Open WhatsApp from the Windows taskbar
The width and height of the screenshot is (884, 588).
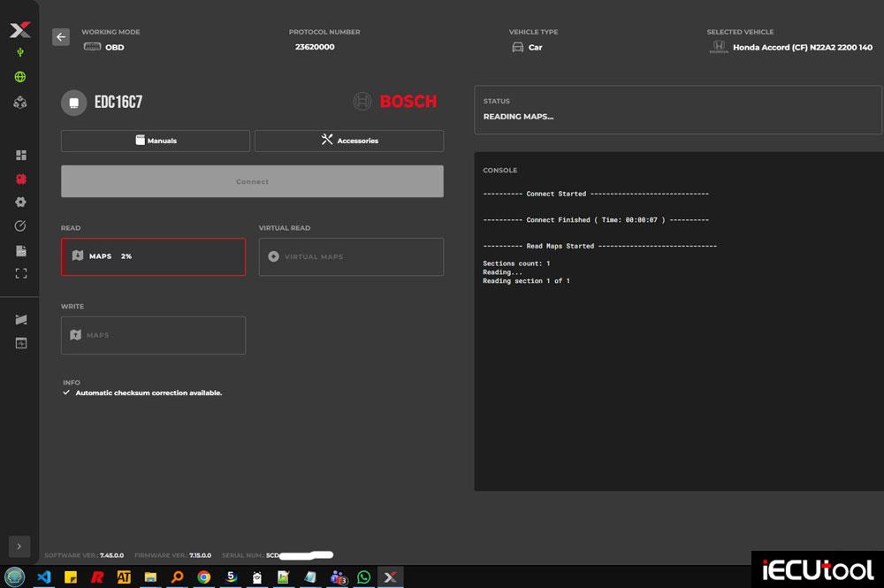(x=363, y=577)
